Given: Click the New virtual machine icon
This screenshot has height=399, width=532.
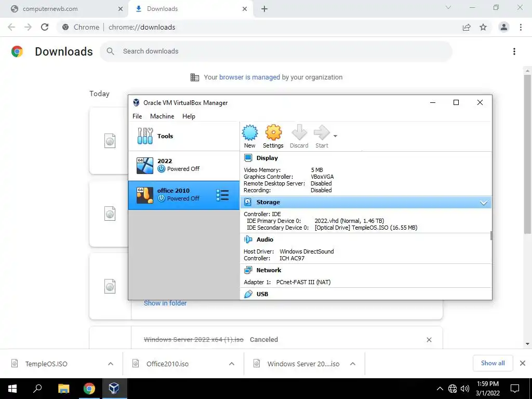Looking at the screenshot, I should (250, 132).
